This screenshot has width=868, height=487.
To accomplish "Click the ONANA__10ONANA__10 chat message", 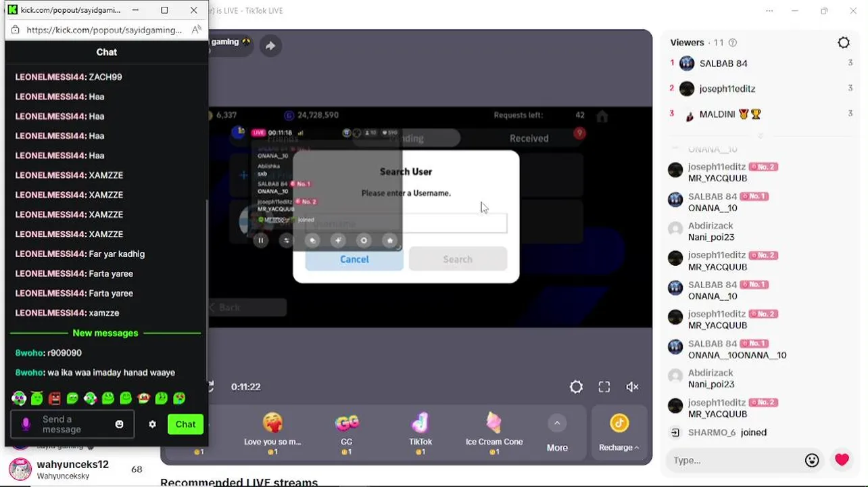I will point(737,355).
